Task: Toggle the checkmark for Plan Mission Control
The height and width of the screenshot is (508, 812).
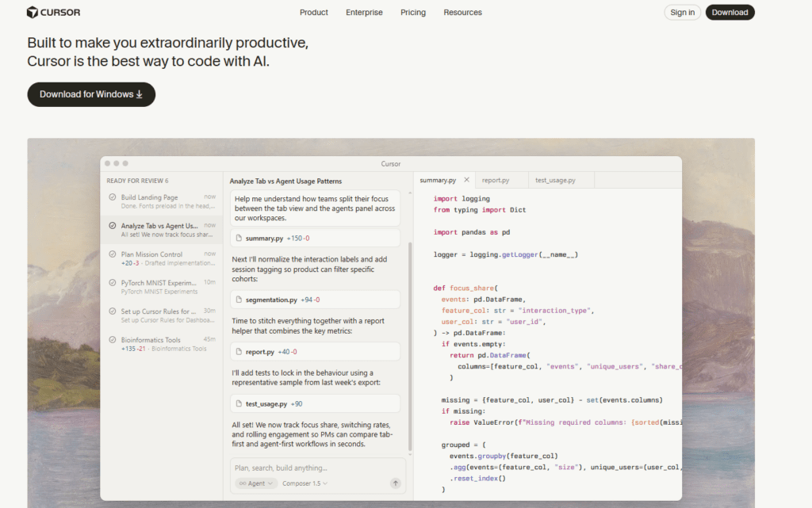Action: coord(113,254)
